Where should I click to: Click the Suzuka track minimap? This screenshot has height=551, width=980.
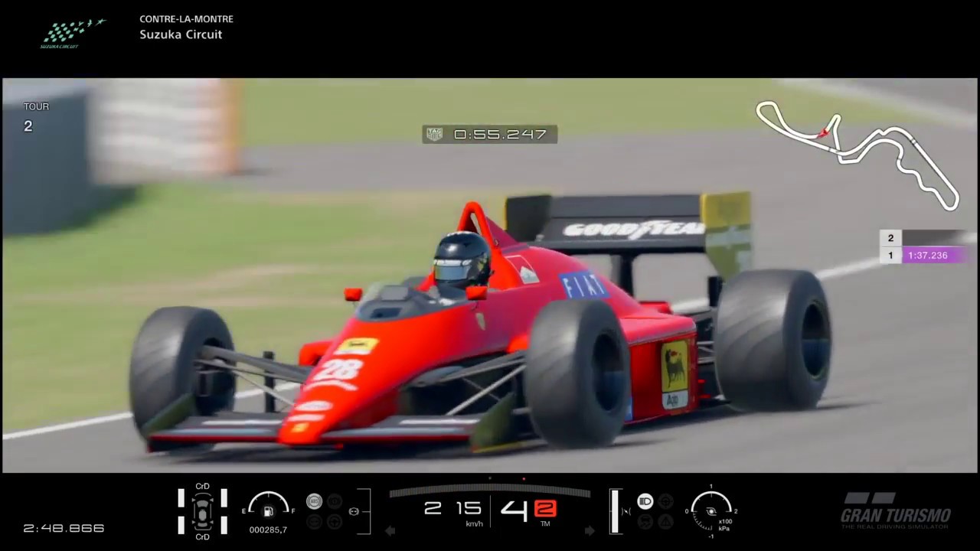857,155
